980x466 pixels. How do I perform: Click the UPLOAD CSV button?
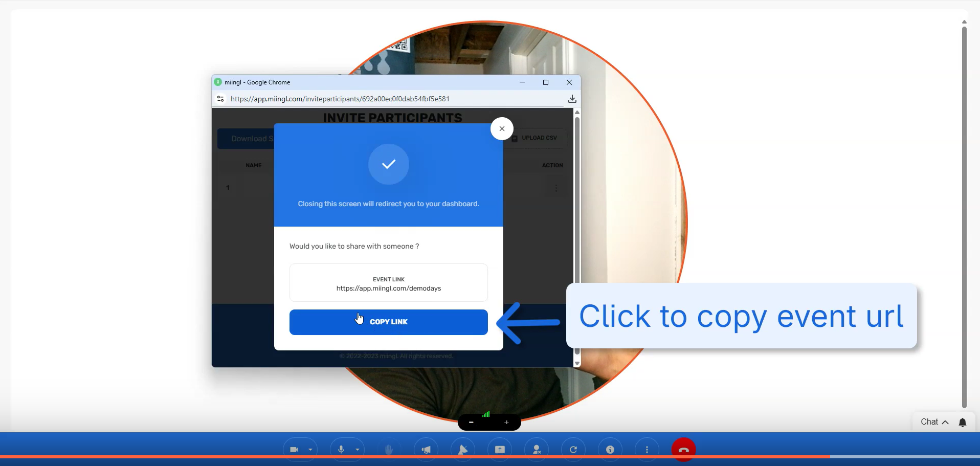pos(534,138)
